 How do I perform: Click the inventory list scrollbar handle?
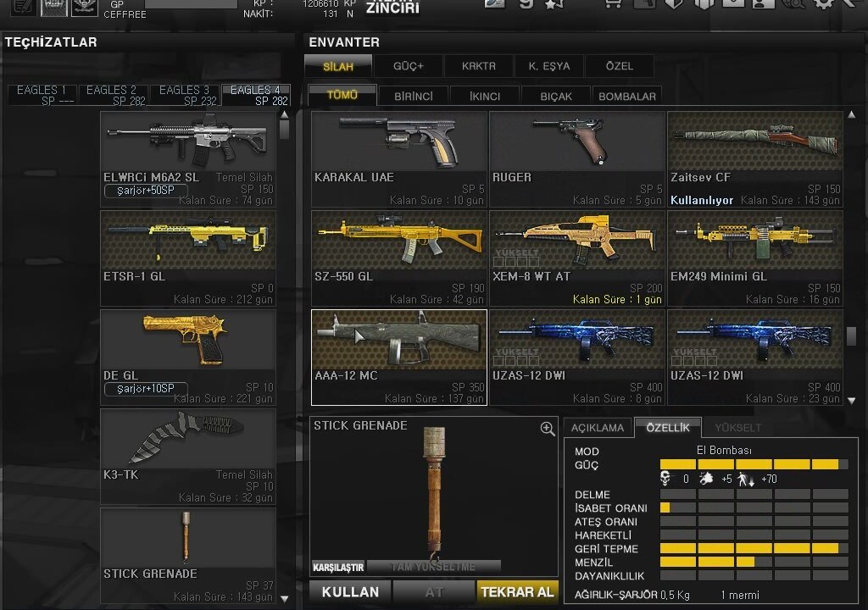click(851, 335)
